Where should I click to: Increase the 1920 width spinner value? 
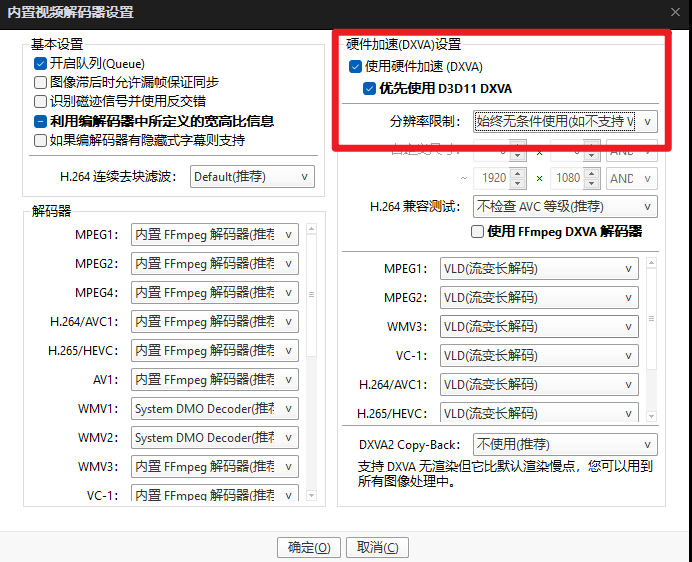pos(518,173)
